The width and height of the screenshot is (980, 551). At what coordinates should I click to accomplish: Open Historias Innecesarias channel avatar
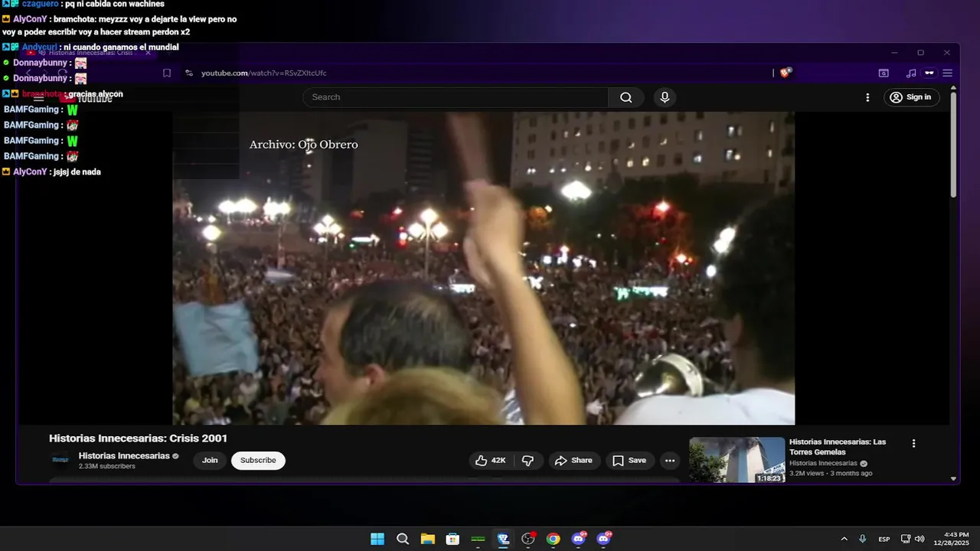pos(60,460)
